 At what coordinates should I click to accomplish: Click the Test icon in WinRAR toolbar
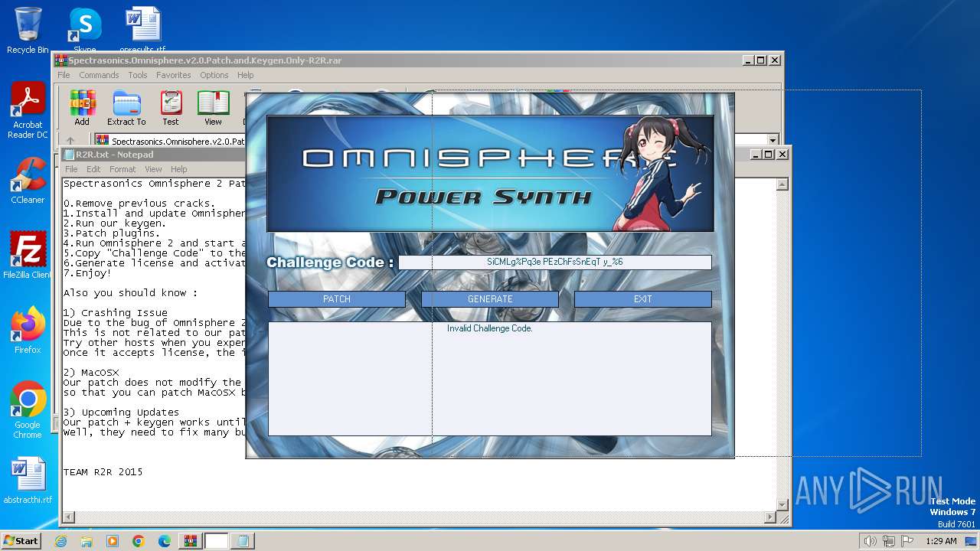click(171, 108)
